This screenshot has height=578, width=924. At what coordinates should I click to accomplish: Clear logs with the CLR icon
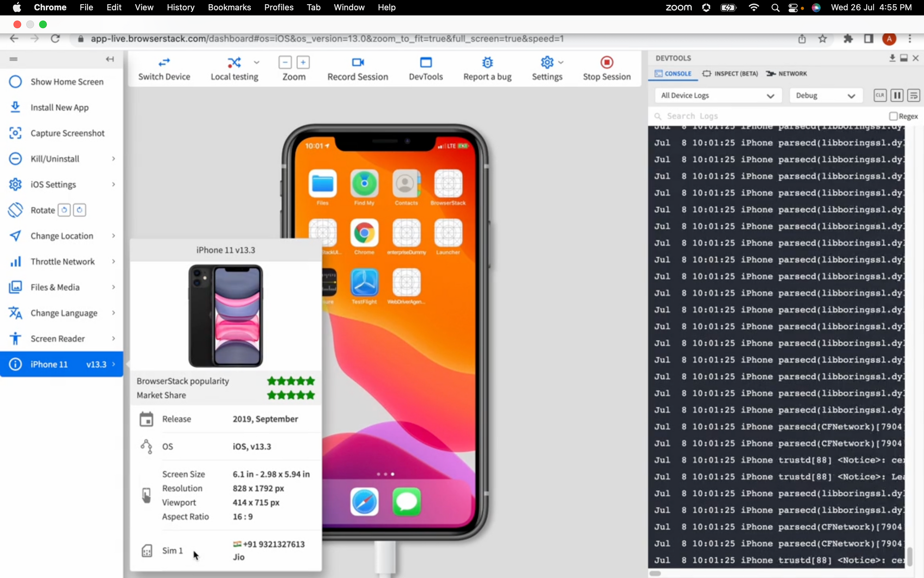[x=880, y=95]
